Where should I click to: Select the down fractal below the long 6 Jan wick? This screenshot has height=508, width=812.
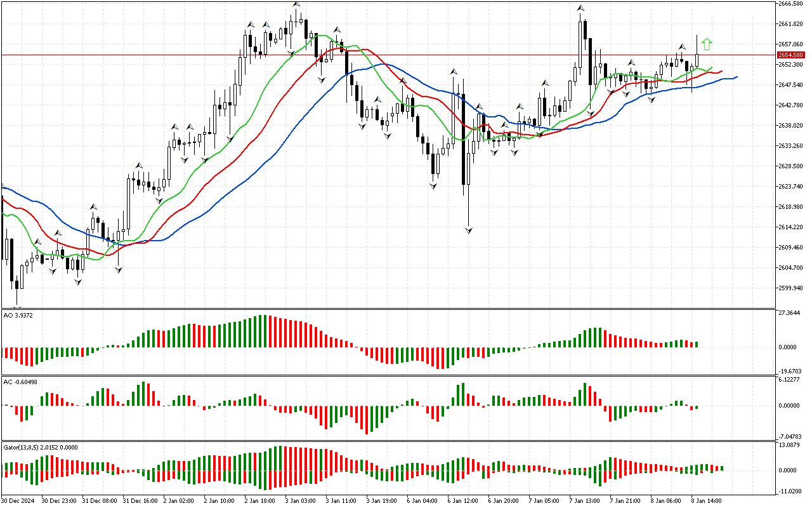point(469,231)
